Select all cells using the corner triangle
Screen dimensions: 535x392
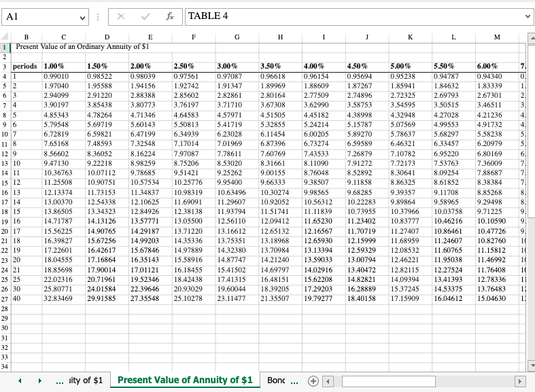[x=5, y=37]
